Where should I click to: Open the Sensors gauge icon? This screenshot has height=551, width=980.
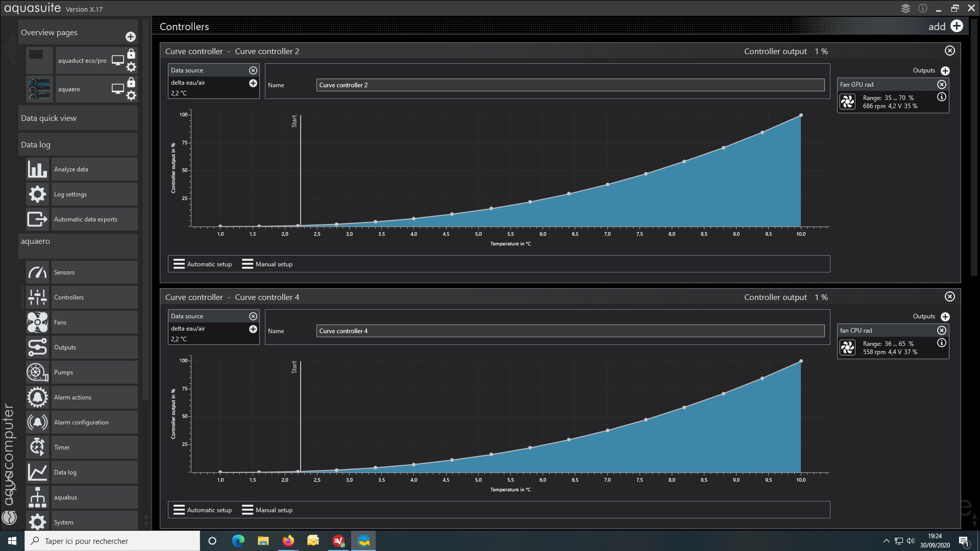coord(37,272)
